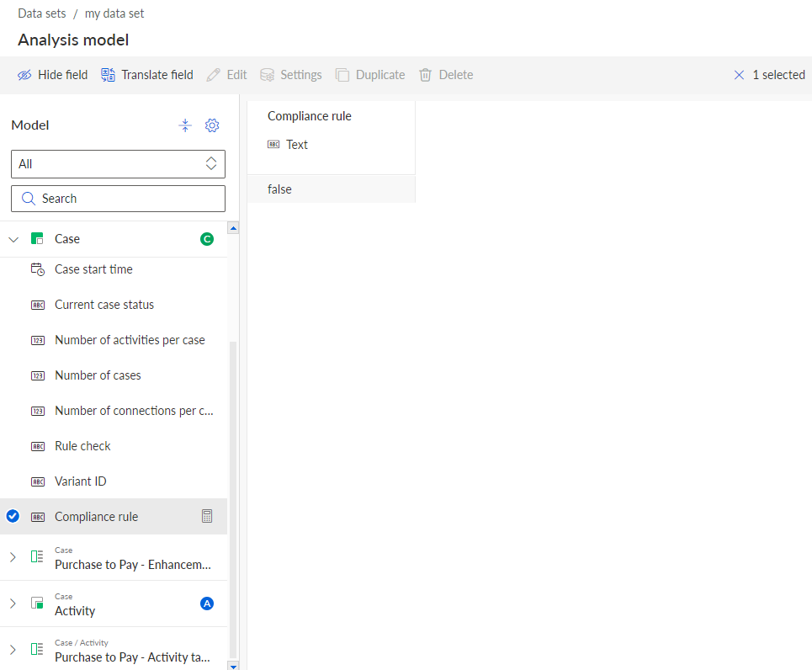This screenshot has width=812, height=670.
Task: Click the Purchase to Pay - Activity ta... icon
Action: coord(37,649)
